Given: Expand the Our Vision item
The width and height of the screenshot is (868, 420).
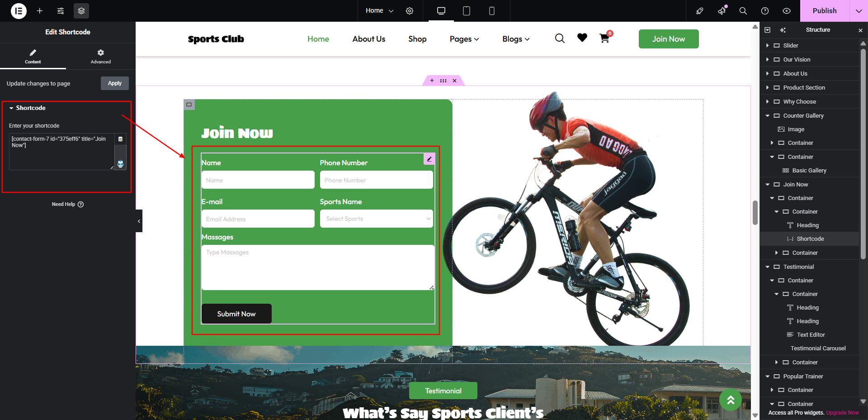Looking at the screenshot, I should (767, 59).
